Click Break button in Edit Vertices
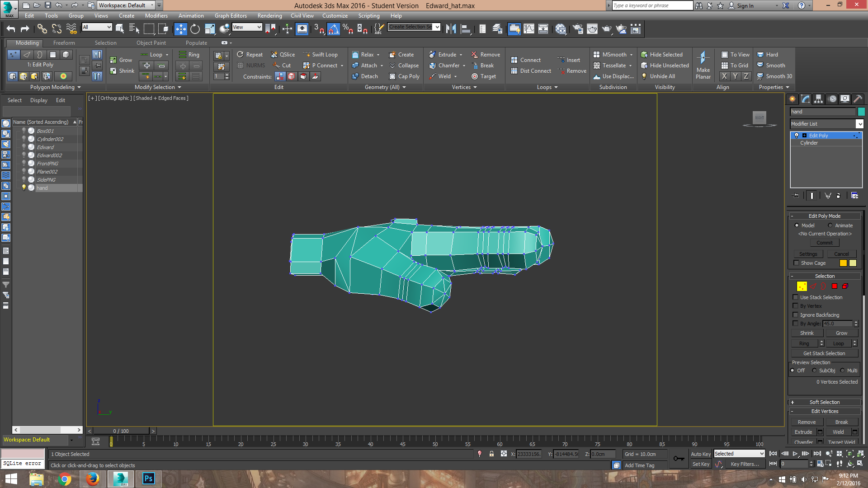Image resolution: width=868 pixels, height=488 pixels. pyautogui.click(x=841, y=422)
